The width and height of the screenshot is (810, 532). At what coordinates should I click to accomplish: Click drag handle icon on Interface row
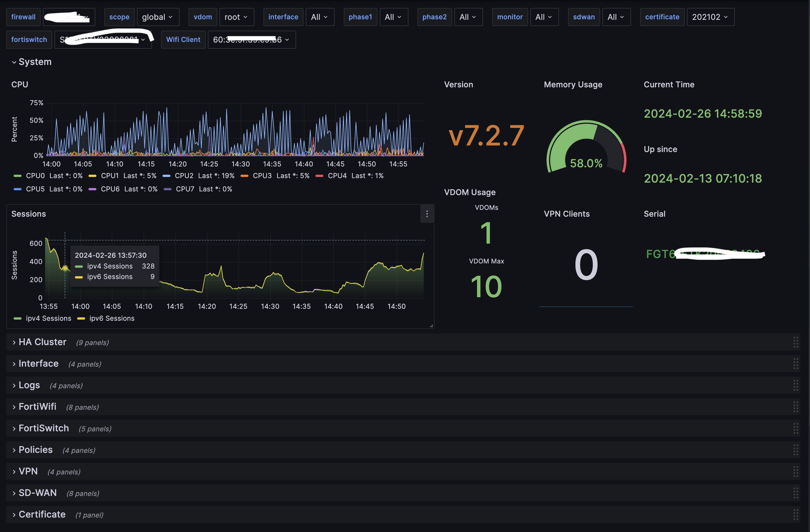click(795, 364)
